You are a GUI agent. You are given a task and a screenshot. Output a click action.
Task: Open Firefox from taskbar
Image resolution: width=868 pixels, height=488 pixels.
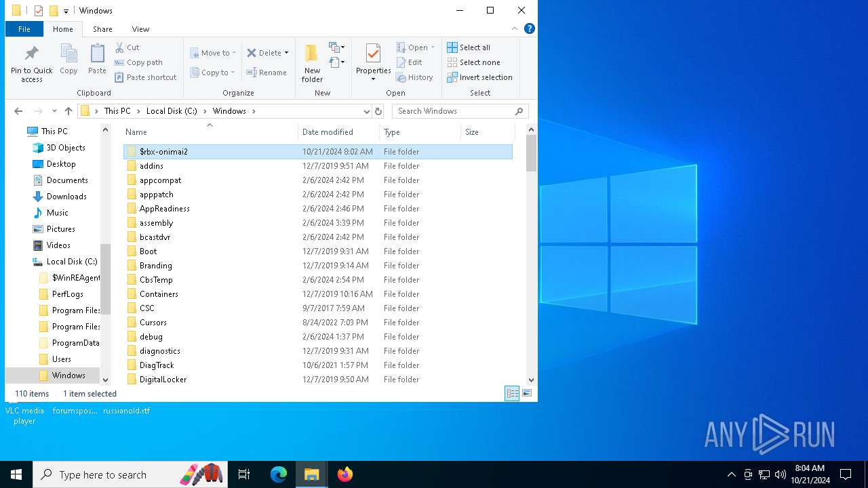345,474
